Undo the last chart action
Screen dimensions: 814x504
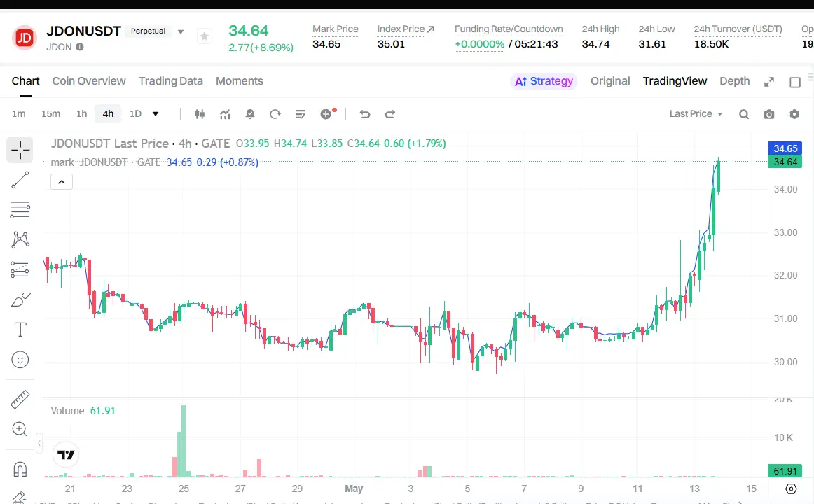(365, 114)
